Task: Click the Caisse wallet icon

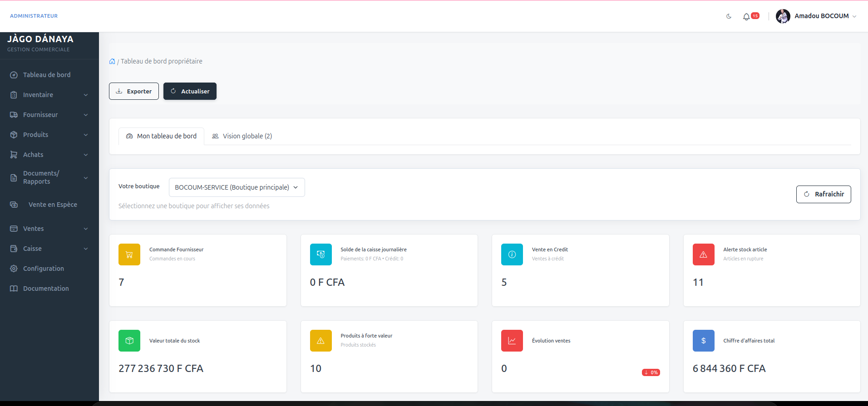Action: tap(14, 249)
